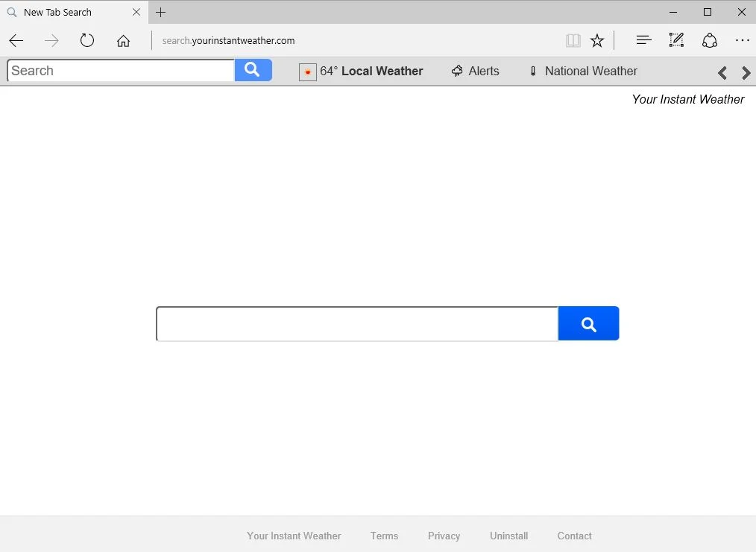Click the main center search field

pyautogui.click(x=357, y=324)
